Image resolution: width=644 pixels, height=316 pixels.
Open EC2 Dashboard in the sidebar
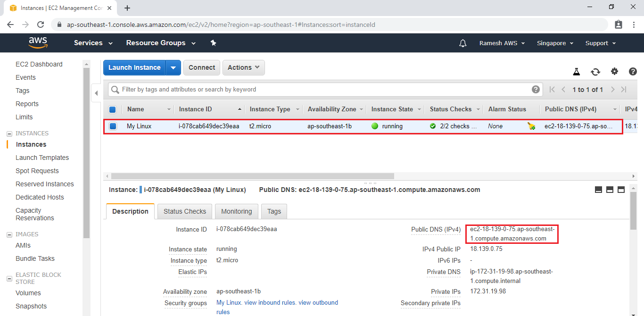click(39, 64)
